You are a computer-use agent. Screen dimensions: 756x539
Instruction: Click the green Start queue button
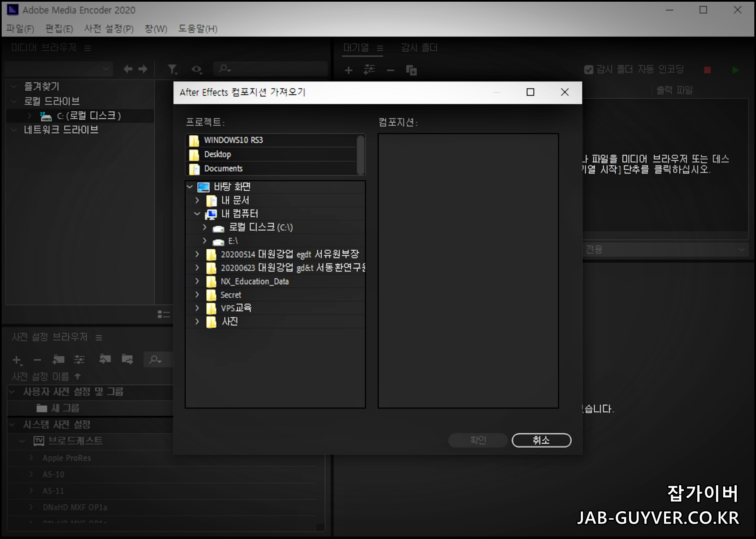(x=735, y=70)
